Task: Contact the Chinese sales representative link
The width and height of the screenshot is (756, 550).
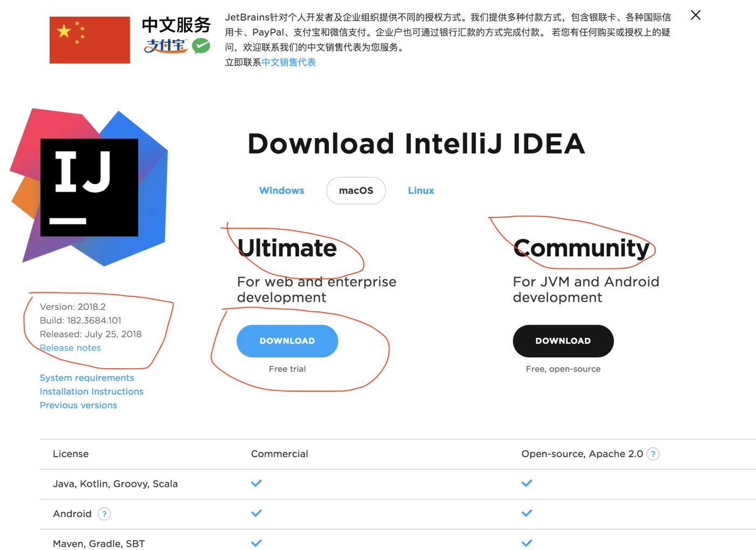Action: (289, 63)
